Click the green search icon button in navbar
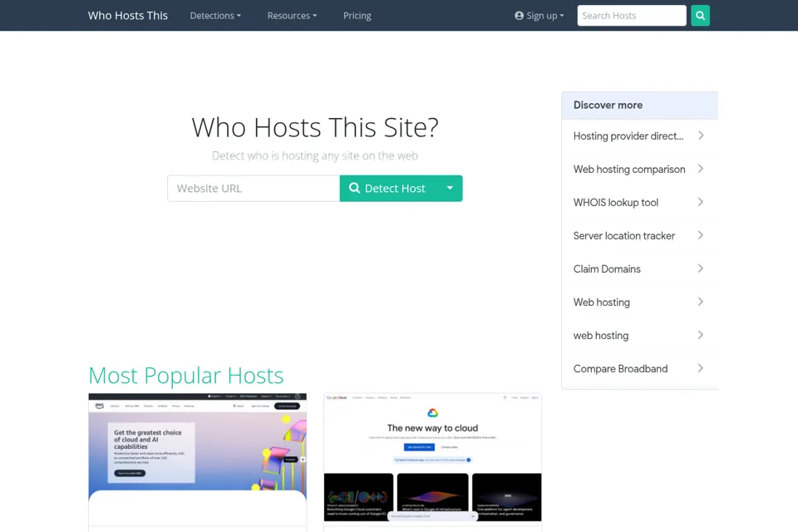Image resolution: width=798 pixels, height=532 pixels. tap(700, 16)
